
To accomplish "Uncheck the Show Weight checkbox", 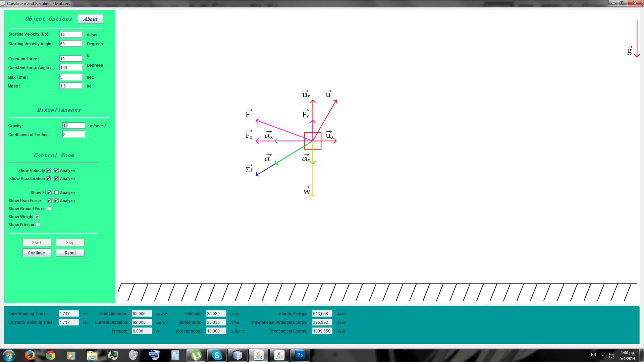I will click(37, 217).
